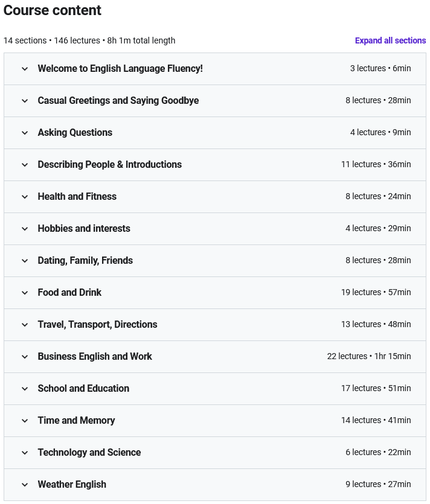Screen dimensions: 430x504
Task: Open the Time and Memory section title
Action: (76, 421)
